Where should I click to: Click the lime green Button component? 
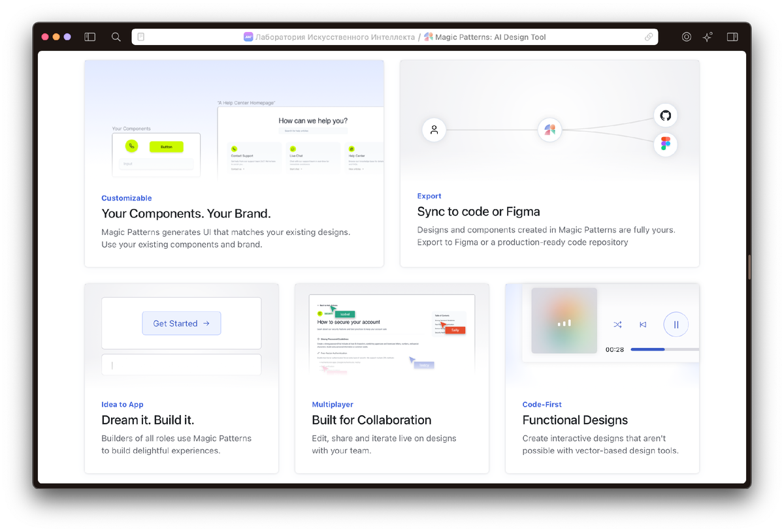coord(167,147)
